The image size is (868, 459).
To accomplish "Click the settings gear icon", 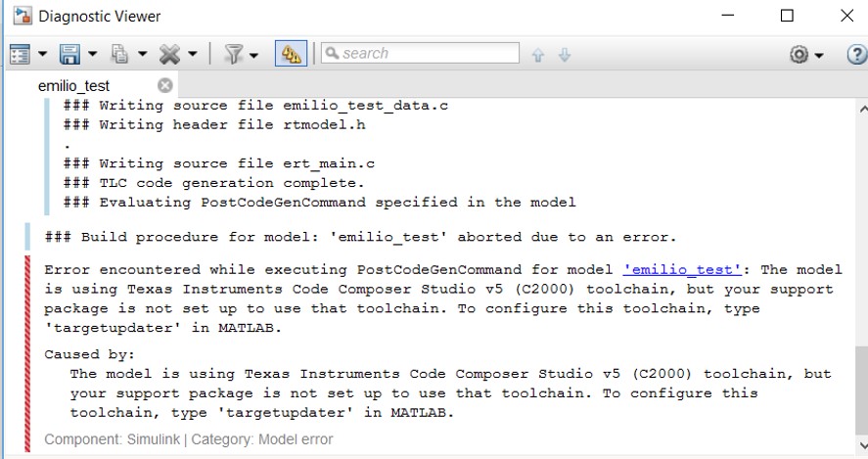I will pyautogui.click(x=799, y=54).
